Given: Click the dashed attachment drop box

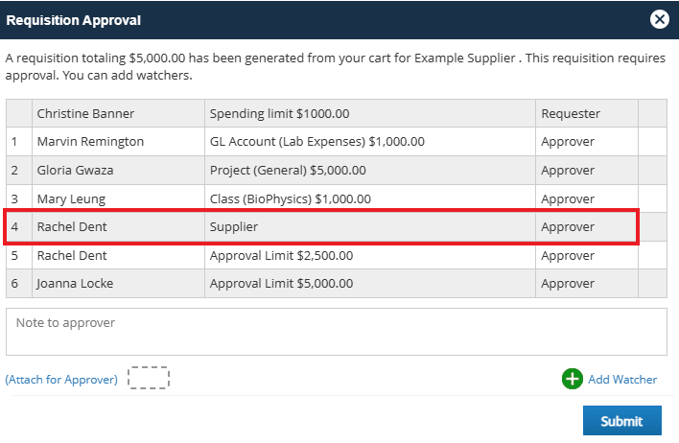Looking at the screenshot, I should pos(149,378).
